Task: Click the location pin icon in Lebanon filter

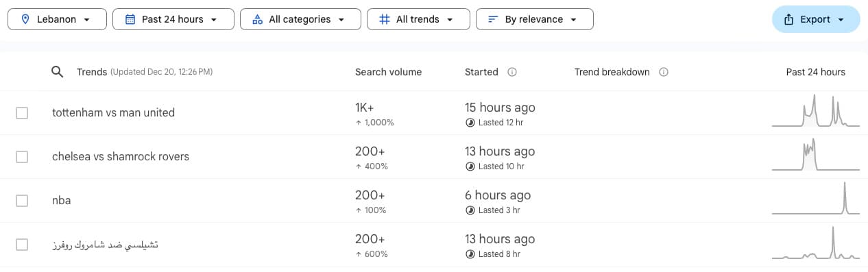Action: coord(25,19)
